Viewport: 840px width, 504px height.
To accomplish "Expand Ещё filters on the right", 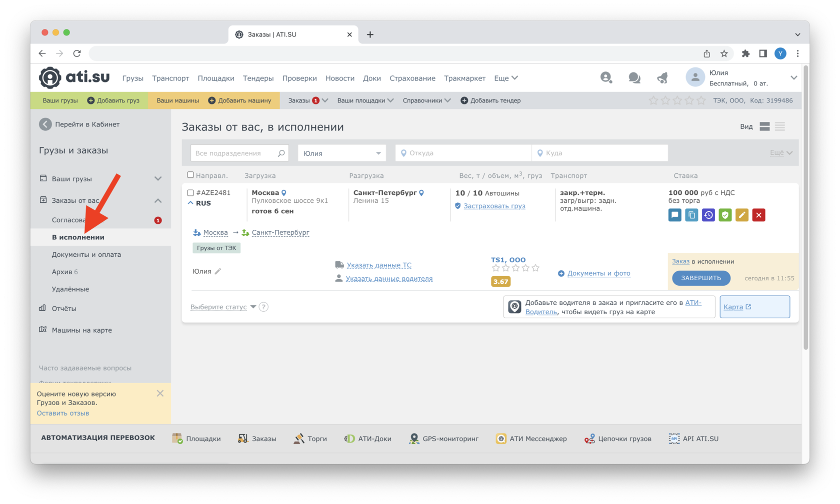I will click(781, 153).
